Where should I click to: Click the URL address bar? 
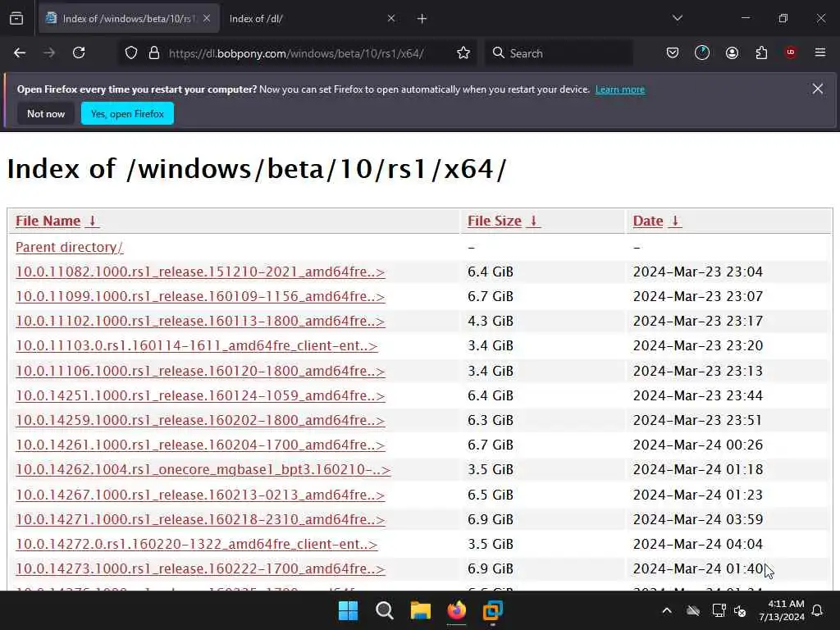click(296, 53)
